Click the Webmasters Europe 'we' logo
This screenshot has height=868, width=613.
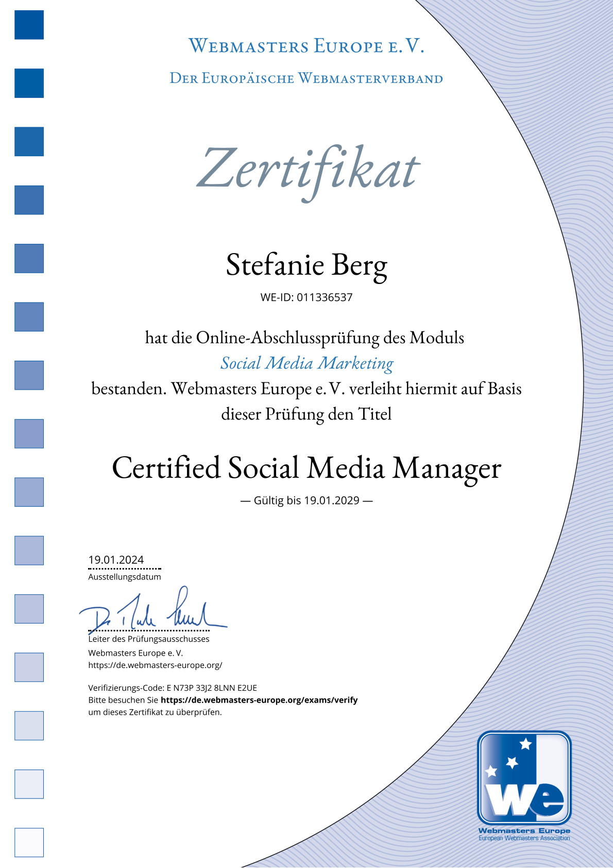524,778
